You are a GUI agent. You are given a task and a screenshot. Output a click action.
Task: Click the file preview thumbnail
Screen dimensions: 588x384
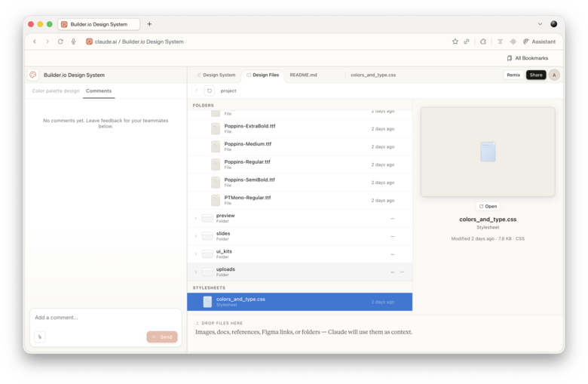[488, 152]
